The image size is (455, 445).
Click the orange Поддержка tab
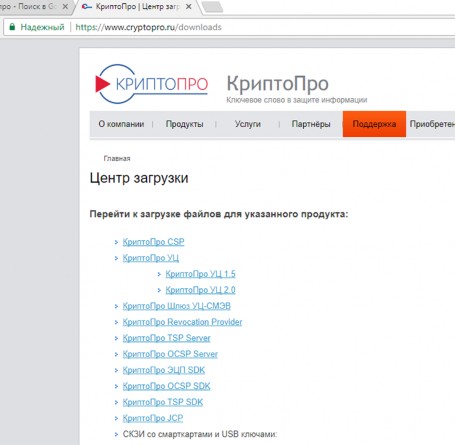374,124
